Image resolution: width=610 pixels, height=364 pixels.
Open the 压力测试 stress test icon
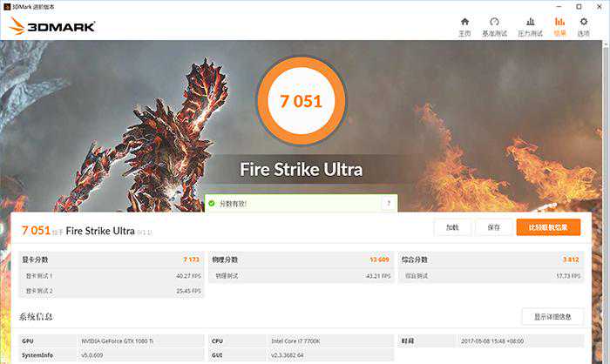(530, 22)
